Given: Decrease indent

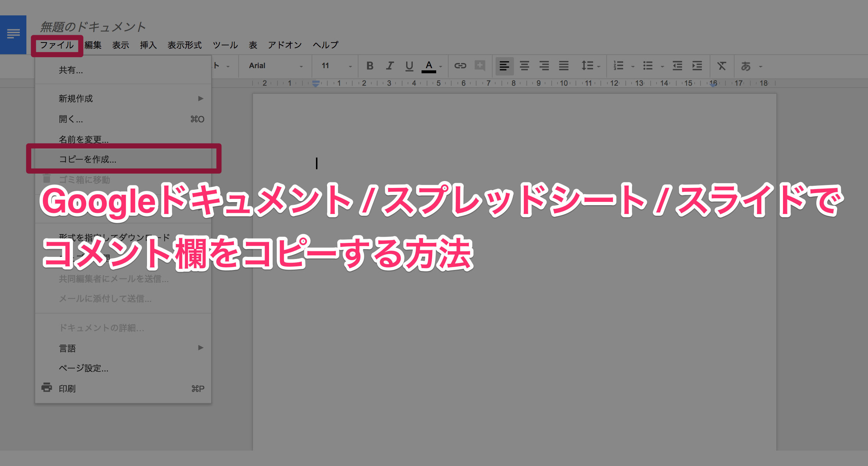Looking at the screenshot, I should (x=677, y=66).
